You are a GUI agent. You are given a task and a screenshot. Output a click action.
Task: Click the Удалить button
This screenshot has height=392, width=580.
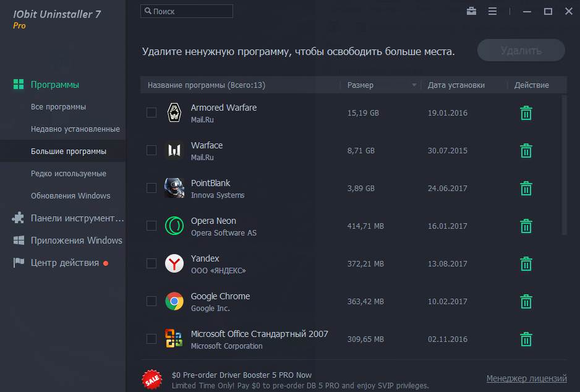[x=521, y=50]
